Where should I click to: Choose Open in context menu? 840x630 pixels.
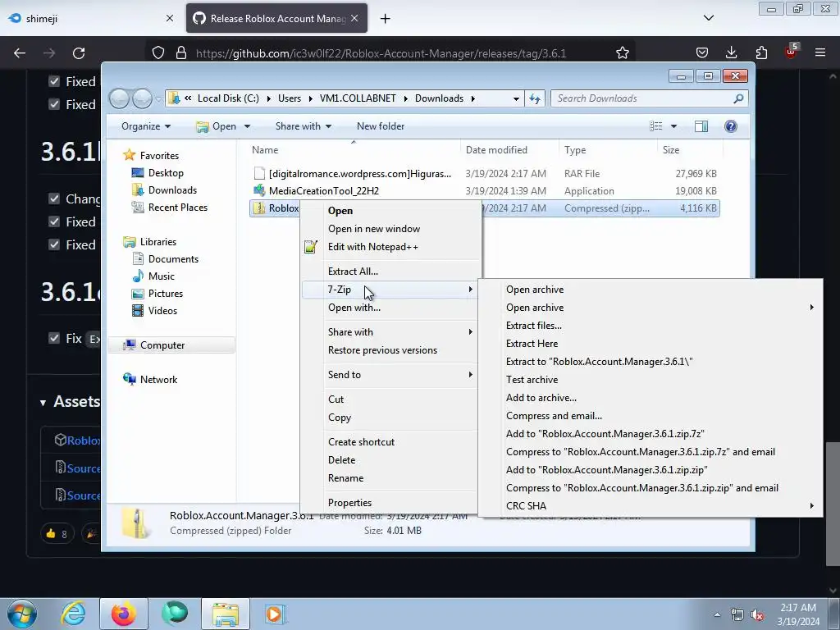(340, 211)
